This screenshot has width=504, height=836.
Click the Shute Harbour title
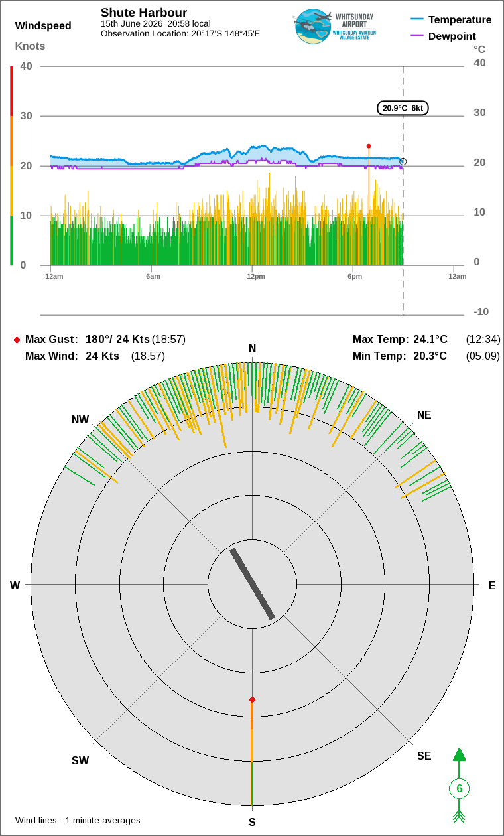(144, 13)
